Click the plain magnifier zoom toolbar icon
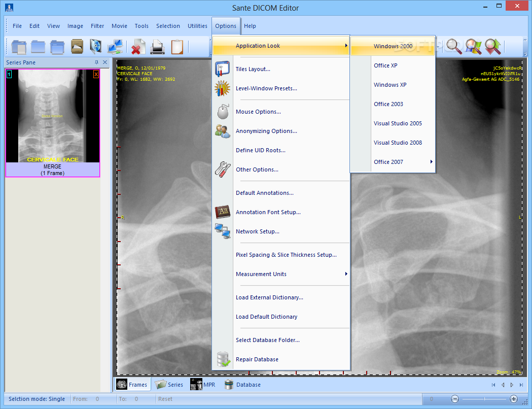The height and width of the screenshot is (409, 532). point(454,47)
